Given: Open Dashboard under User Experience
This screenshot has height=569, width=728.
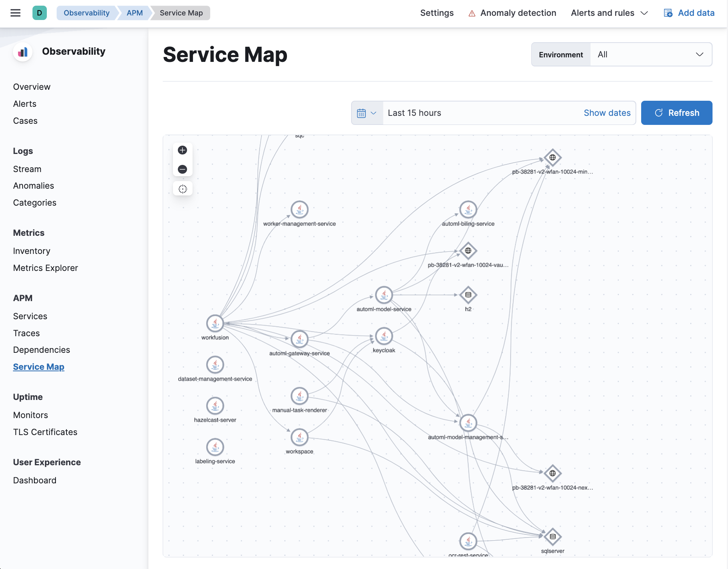Looking at the screenshot, I should tap(35, 480).
